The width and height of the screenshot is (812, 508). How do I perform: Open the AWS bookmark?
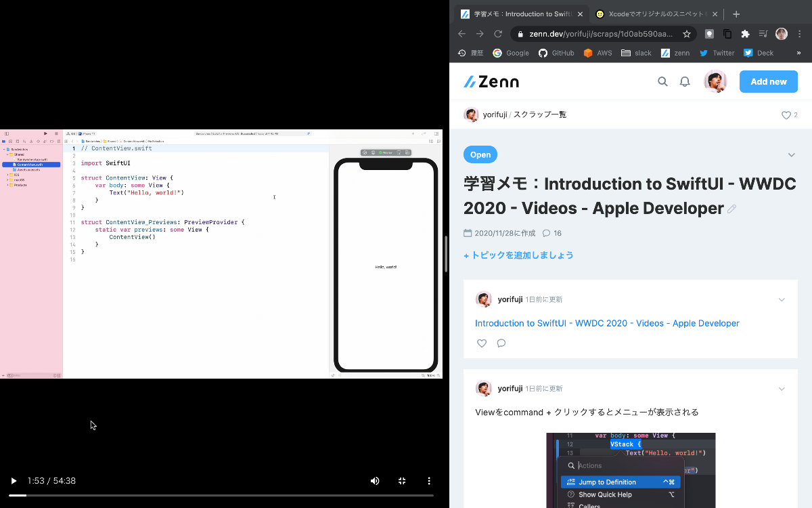[597, 53]
